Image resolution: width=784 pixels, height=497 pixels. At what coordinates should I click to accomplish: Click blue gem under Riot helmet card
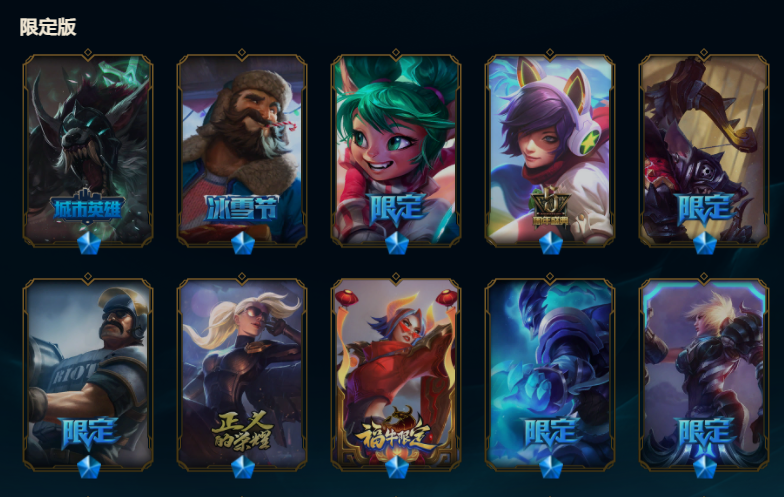(x=89, y=467)
